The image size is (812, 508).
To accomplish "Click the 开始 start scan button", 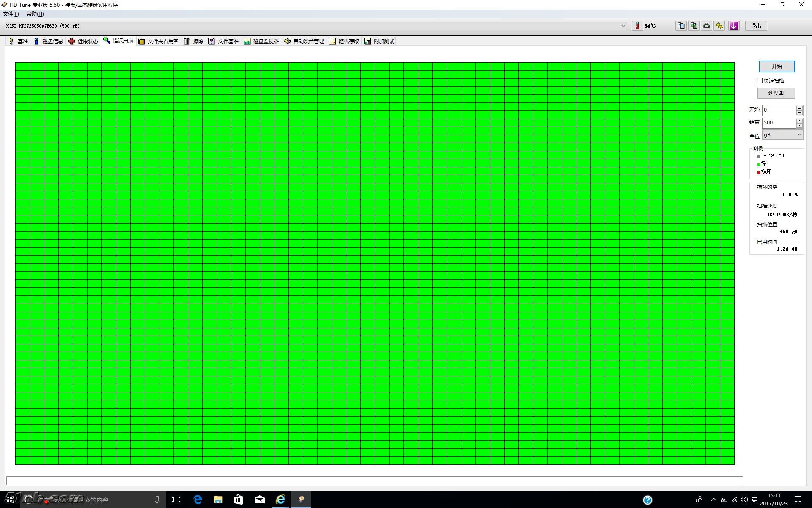I will pyautogui.click(x=776, y=66).
